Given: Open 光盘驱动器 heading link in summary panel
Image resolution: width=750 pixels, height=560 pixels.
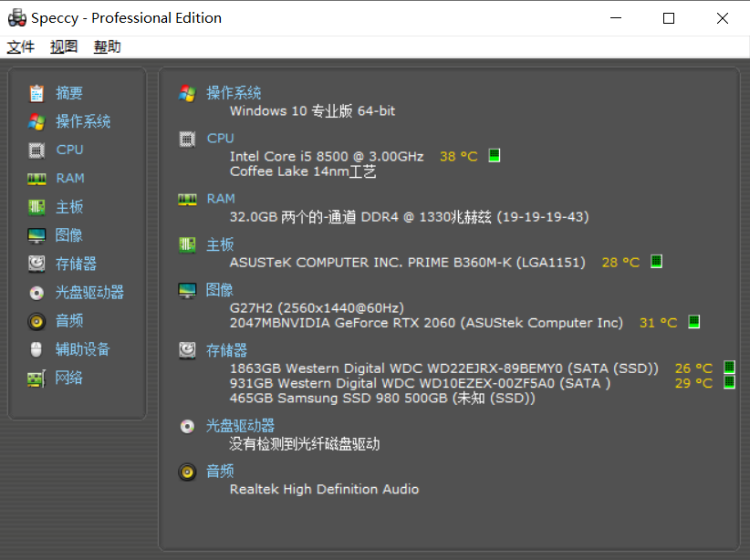Looking at the screenshot, I should (240, 426).
